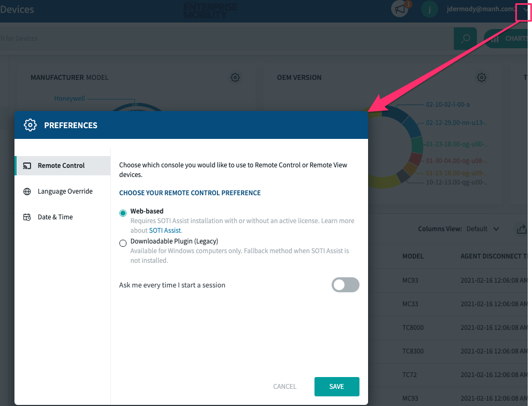Image resolution: width=532 pixels, height=406 pixels.
Task: Click the Preferences gear icon in header
Action: point(31,125)
